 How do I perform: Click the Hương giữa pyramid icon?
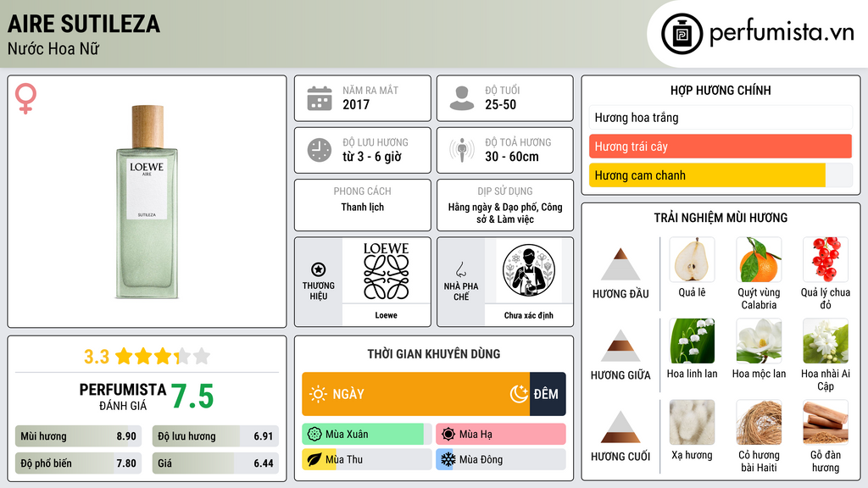620,346
